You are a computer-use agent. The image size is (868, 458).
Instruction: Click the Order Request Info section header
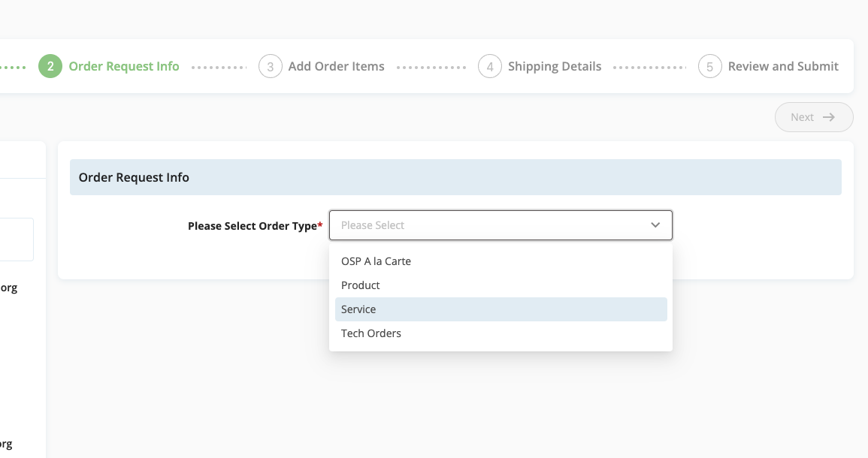[x=455, y=177]
